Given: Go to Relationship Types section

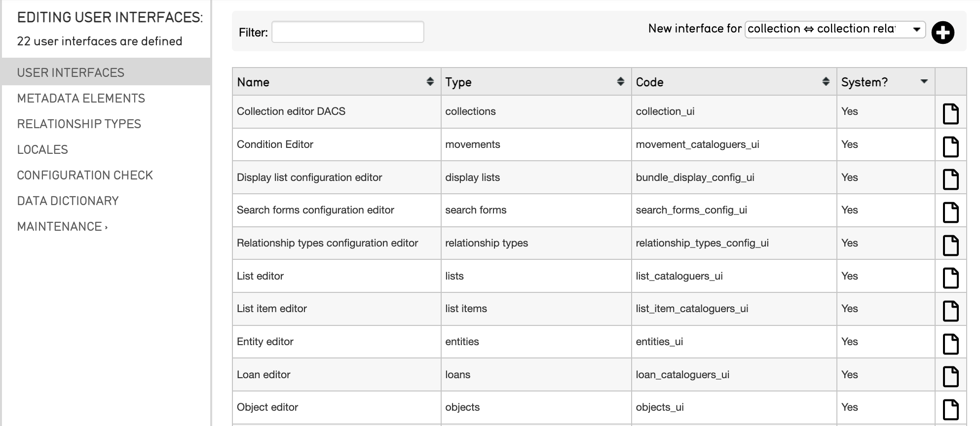Looking at the screenshot, I should tap(79, 124).
